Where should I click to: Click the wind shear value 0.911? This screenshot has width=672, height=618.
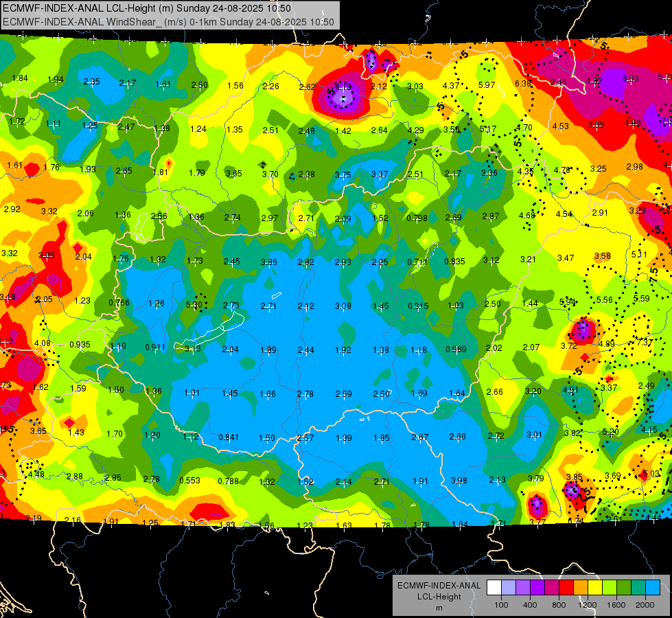tap(155, 347)
